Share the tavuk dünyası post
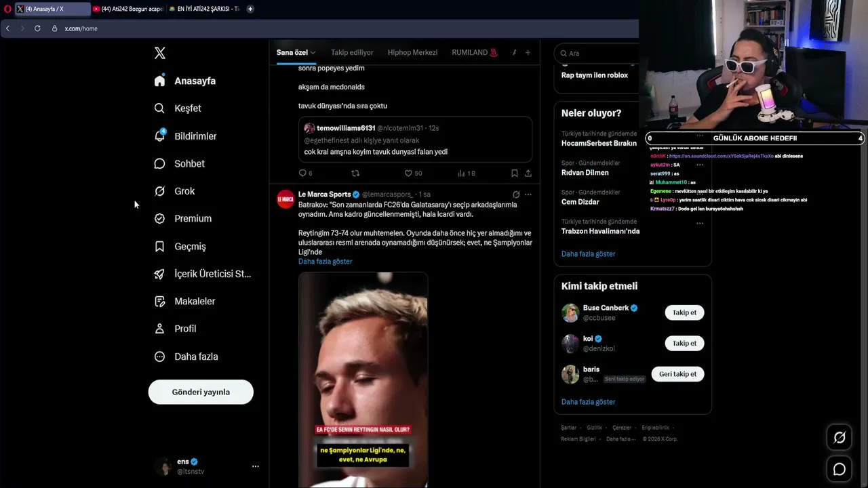The image size is (868, 488). 528,174
